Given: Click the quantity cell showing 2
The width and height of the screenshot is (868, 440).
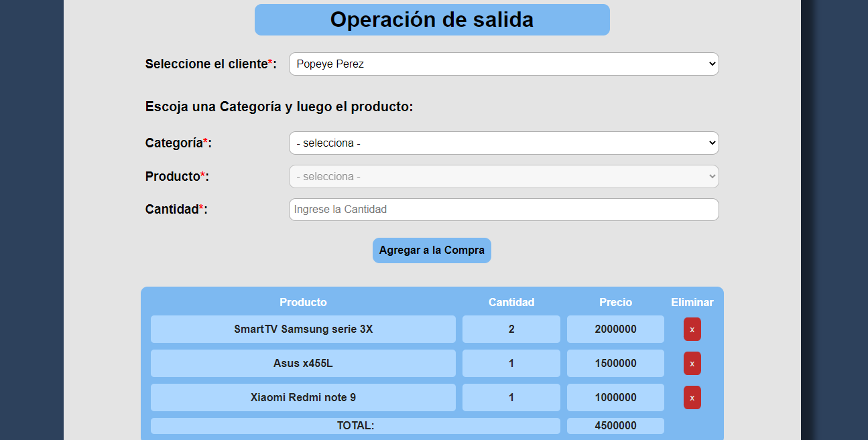Looking at the screenshot, I should click(511, 329).
